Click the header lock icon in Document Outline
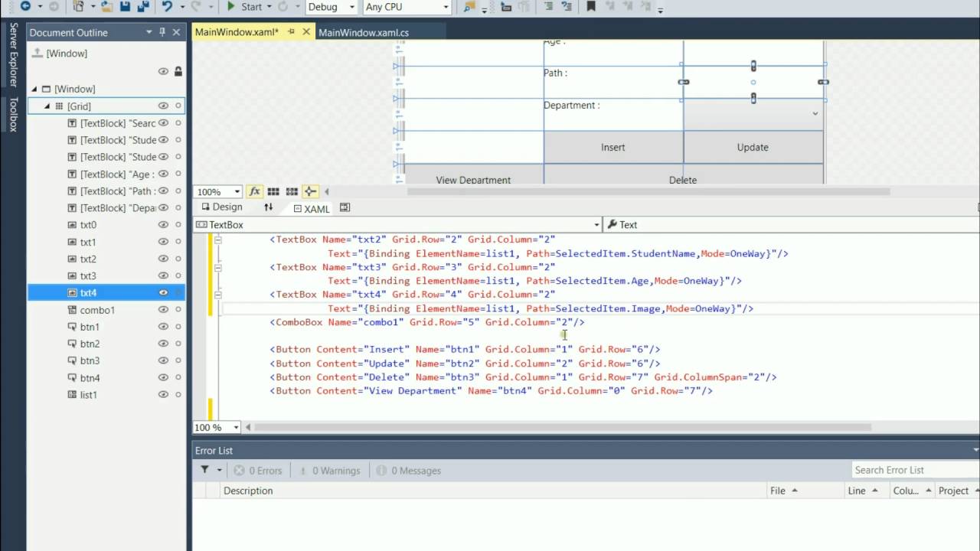The width and height of the screenshot is (980, 551). (178, 71)
